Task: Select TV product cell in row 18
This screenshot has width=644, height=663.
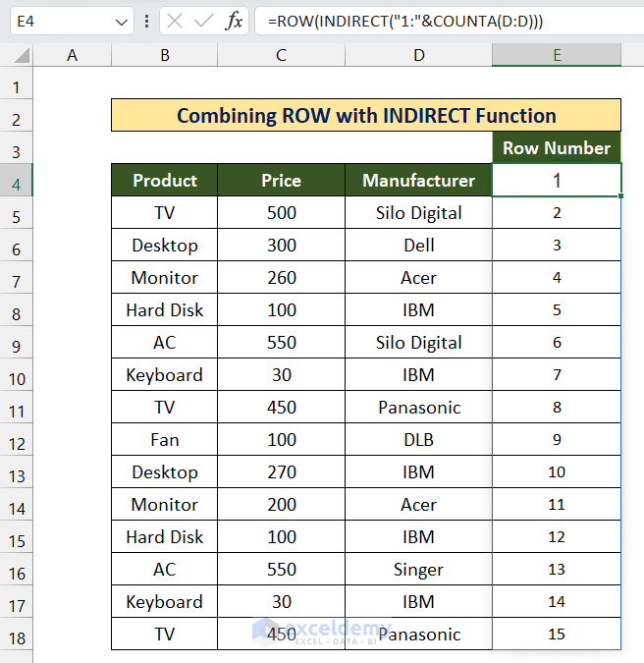Action: (165, 634)
